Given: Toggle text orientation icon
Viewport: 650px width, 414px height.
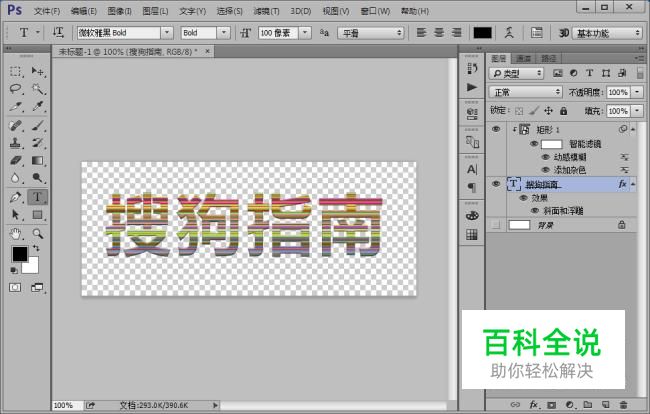Looking at the screenshot, I should click(x=58, y=32).
